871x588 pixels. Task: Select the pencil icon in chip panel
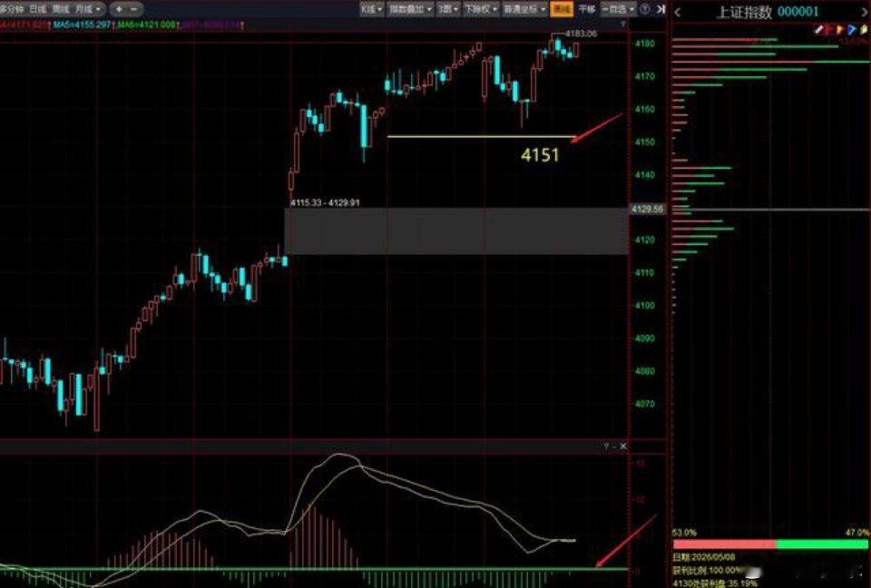(818, 29)
